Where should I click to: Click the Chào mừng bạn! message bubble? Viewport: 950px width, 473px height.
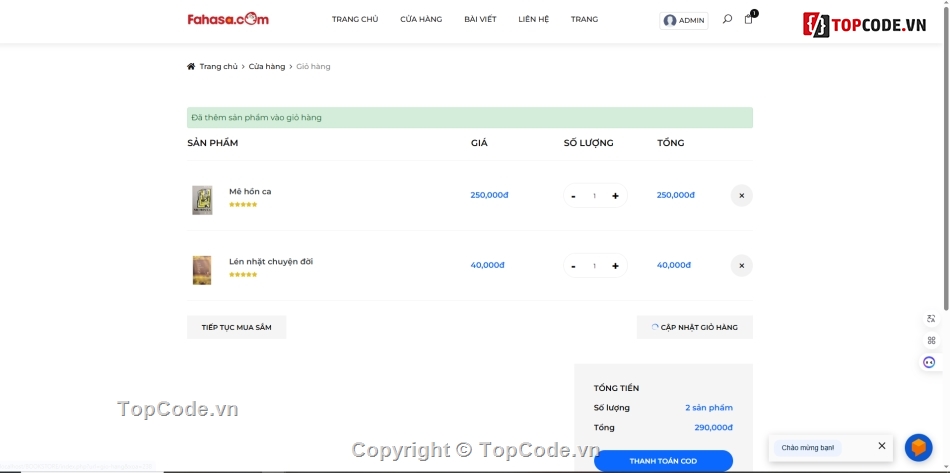click(807, 448)
